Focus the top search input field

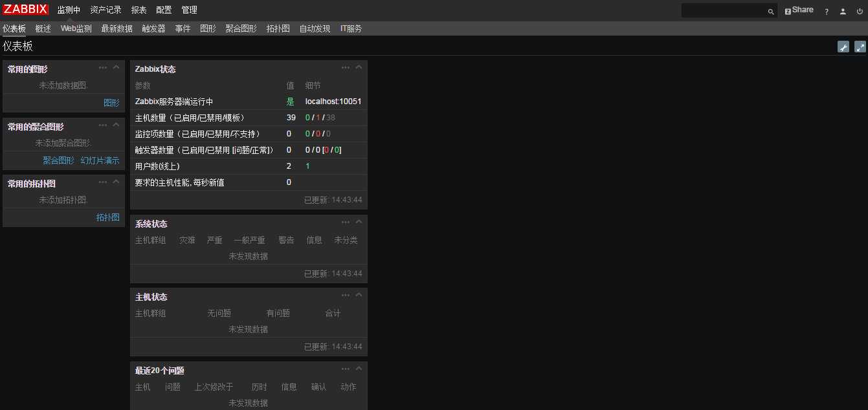pos(722,11)
